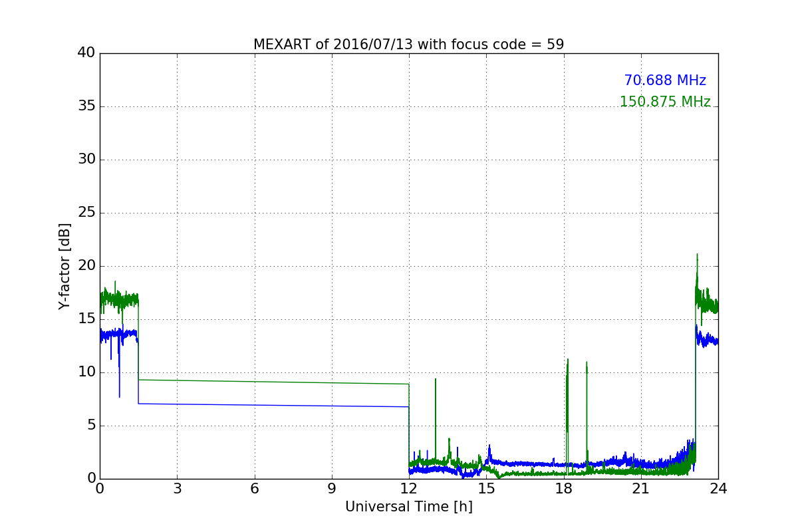Image resolution: width=798 pixels, height=532 pixels.
Task: Click the y-axis tick label '15'
Action: pos(86,319)
